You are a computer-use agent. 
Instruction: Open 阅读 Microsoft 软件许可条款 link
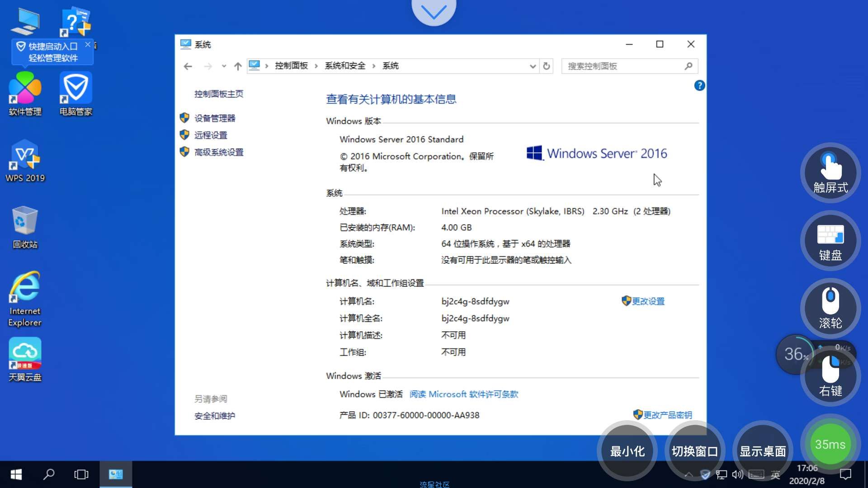pyautogui.click(x=464, y=394)
